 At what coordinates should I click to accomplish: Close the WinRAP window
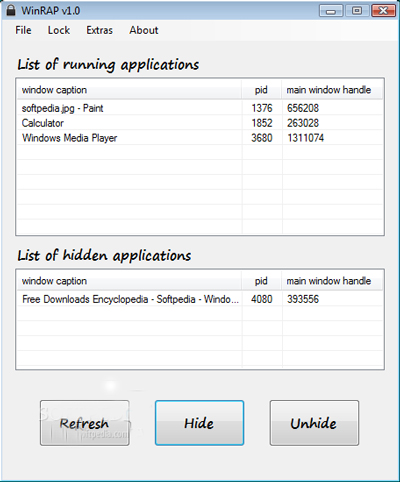[383, 11]
